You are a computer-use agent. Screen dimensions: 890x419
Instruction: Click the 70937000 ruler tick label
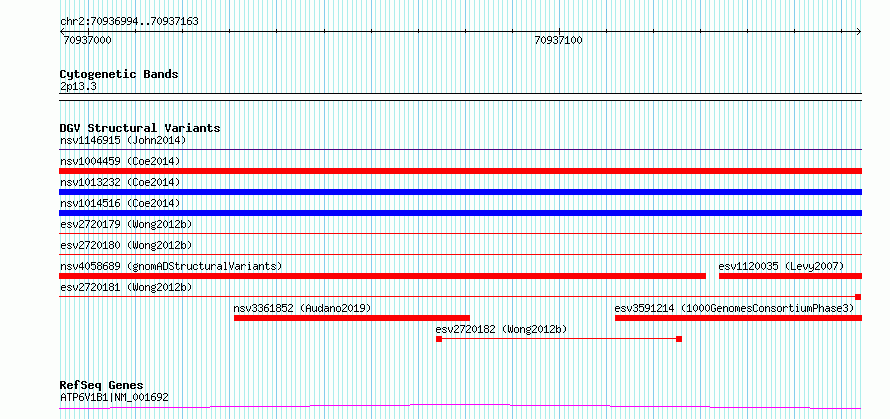coord(87,41)
